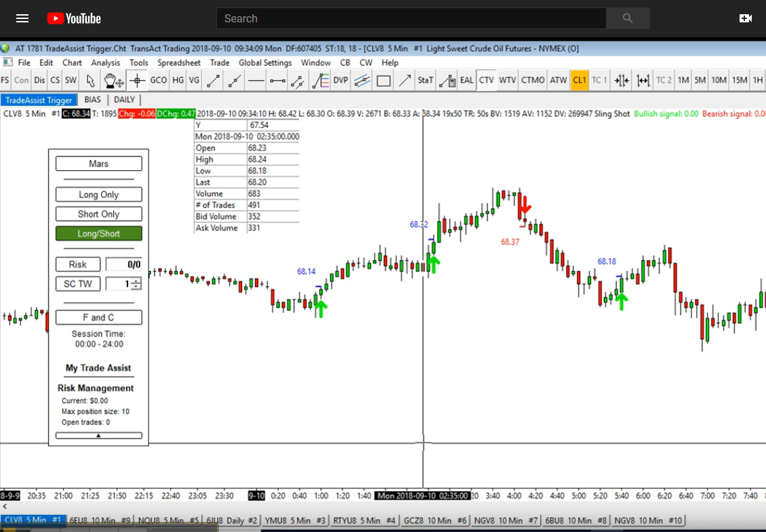The image size is (766, 532).
Task: Open the Trade menu
Action: 220,62
